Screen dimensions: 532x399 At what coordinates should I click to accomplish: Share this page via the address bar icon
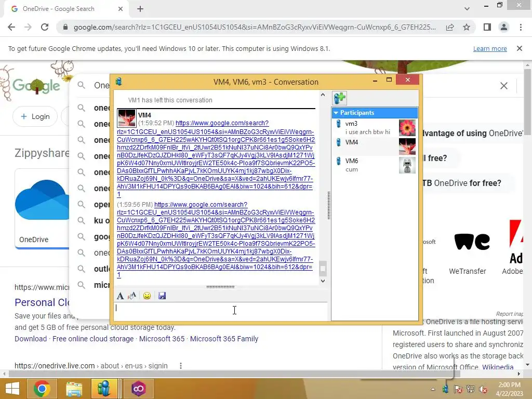450,27
